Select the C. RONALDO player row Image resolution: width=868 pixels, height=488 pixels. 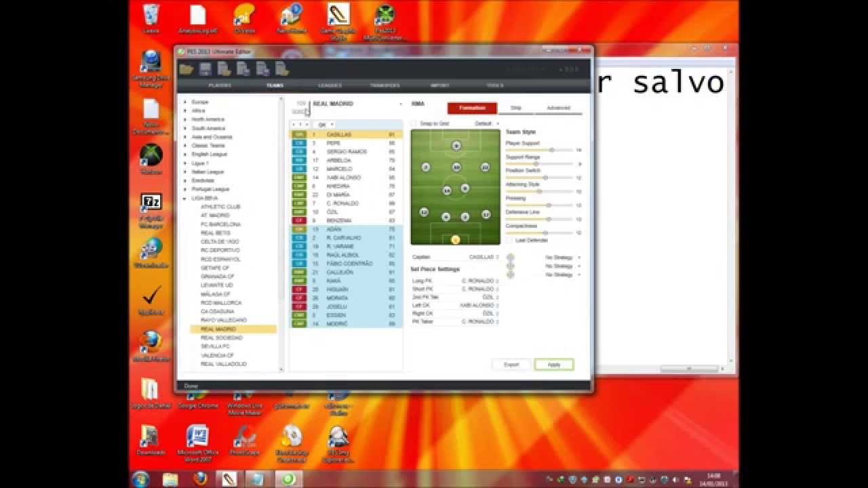pyautogui.click(x=346, y=203)
